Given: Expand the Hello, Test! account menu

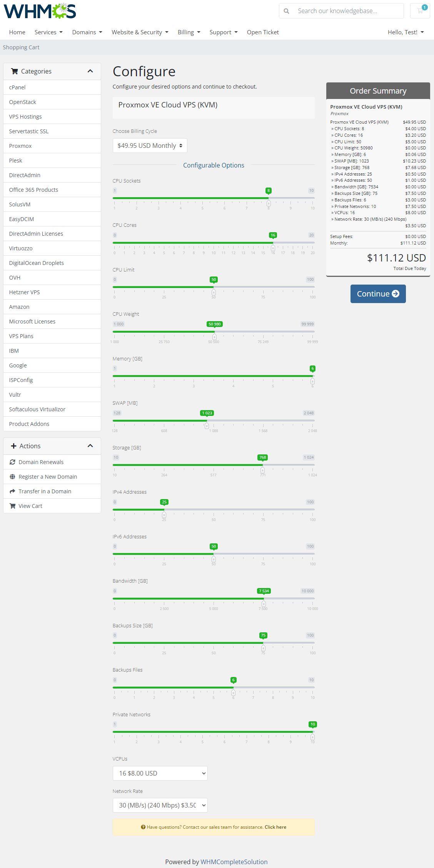Looking at the screenshot, I should pos(406,32).
